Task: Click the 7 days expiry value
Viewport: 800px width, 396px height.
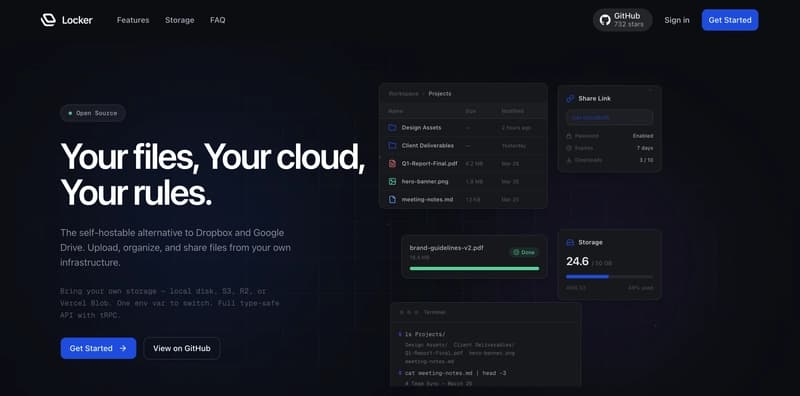Action: [x=645, y=148]
